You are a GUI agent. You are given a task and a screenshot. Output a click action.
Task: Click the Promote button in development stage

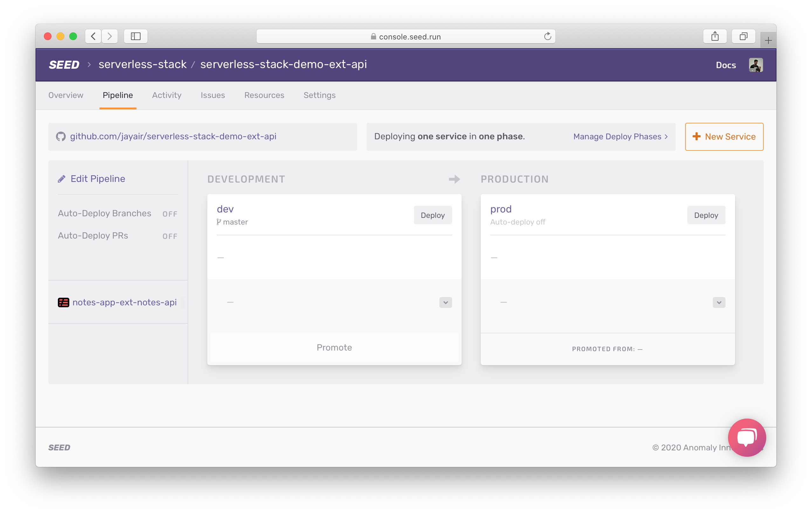[x=333, y=348]
